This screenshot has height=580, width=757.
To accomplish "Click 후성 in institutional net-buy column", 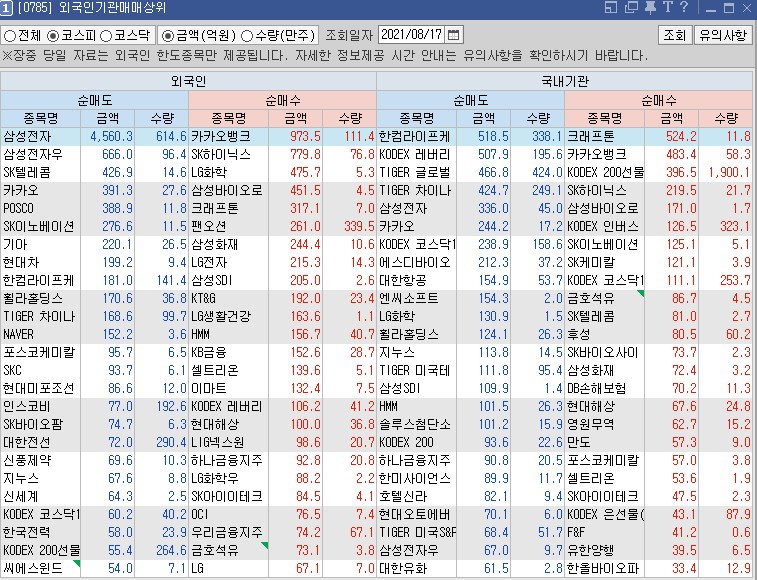I will [x=579, y=335].
